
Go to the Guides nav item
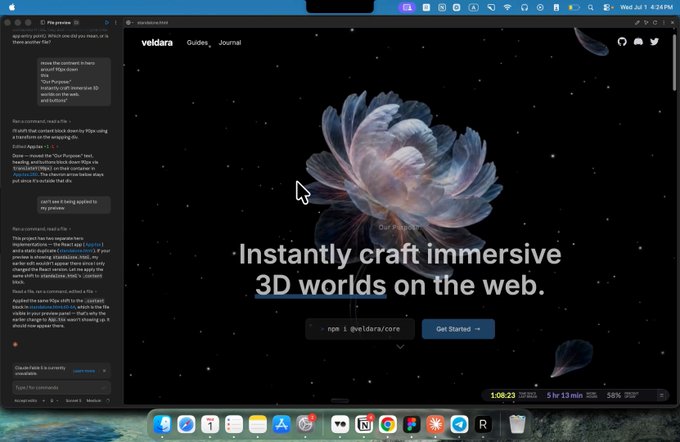click(197, 43)
